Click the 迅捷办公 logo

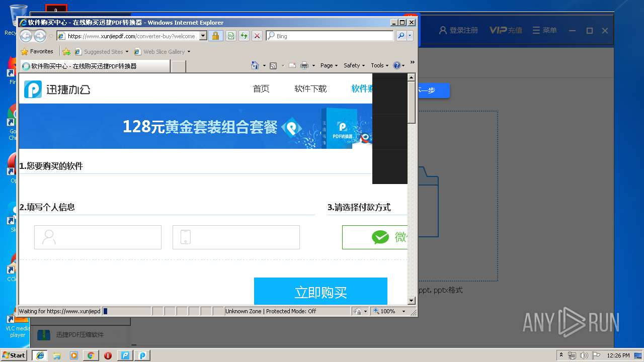[x=57, y=89]
